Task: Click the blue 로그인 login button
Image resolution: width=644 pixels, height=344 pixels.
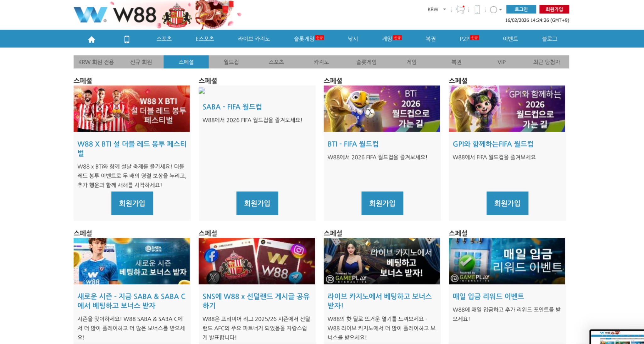Action: (x=521, y=9)
